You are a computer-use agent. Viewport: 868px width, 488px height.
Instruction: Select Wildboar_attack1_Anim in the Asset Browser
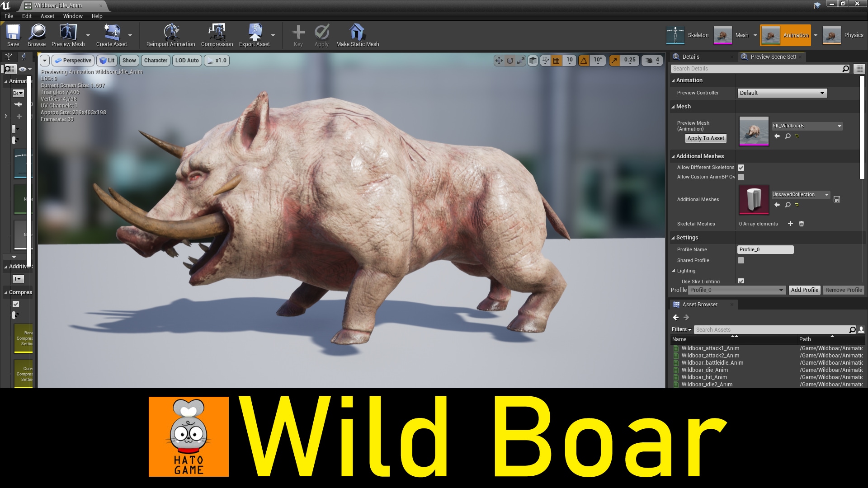pyautogui.click(x=710, y=348)
